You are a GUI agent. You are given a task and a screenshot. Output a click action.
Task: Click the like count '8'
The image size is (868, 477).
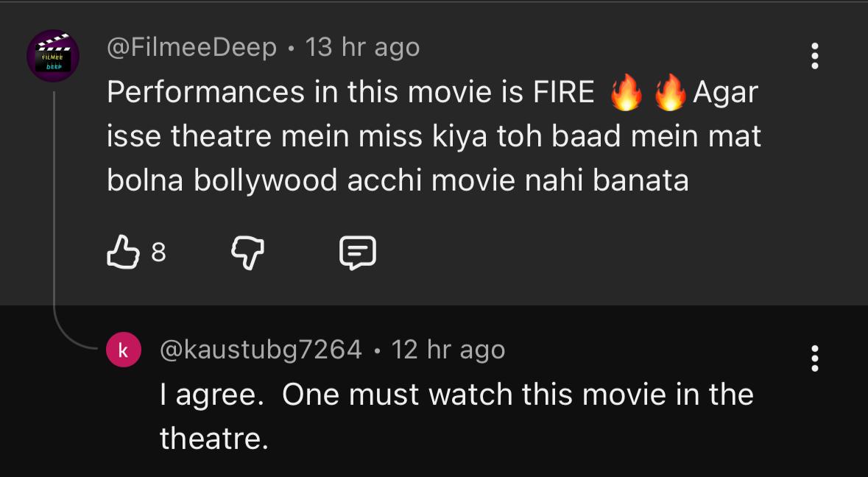coord(158,252)
